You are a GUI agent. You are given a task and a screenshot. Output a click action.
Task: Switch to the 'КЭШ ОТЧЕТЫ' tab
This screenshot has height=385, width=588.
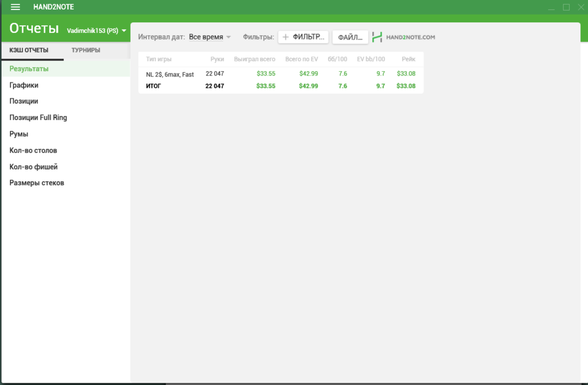(29, 51)
